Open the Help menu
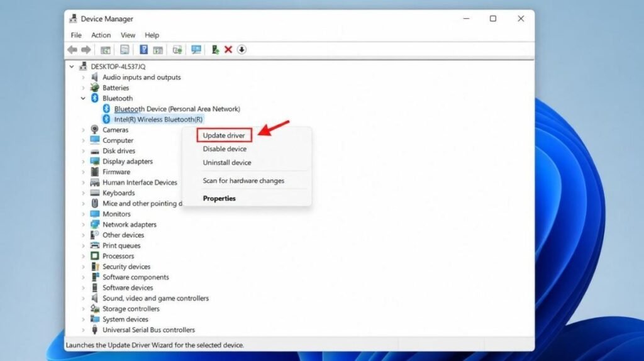The image size is (644, 361). 152,35
